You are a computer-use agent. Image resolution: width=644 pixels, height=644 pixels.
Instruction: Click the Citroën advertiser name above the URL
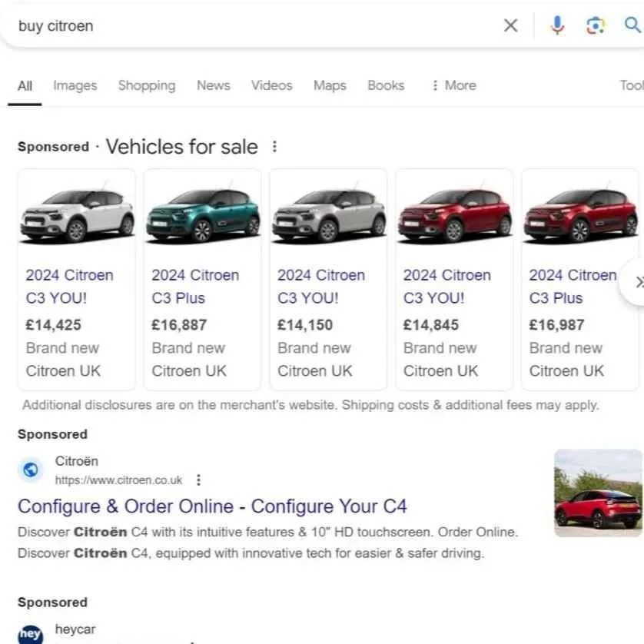click(77, 461)
